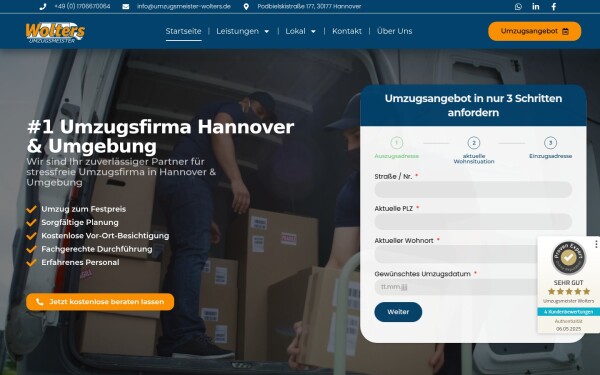Open the Lokal menu item
The width and height of the screenshot is (600, 375).
pos(295,31)
